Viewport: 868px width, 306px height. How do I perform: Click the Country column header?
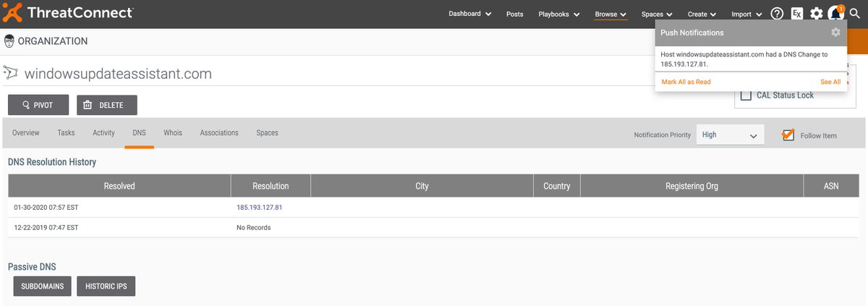coord(557,186)
